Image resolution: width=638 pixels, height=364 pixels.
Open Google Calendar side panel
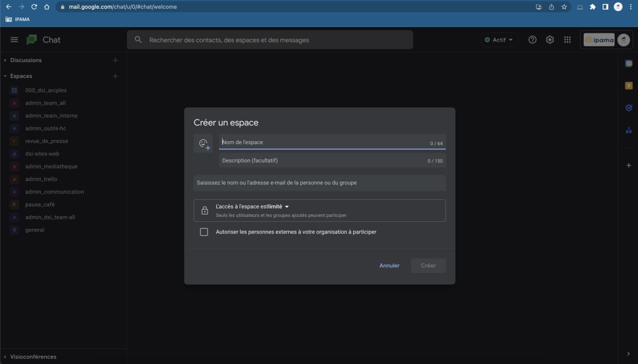[x=629, y=63]
